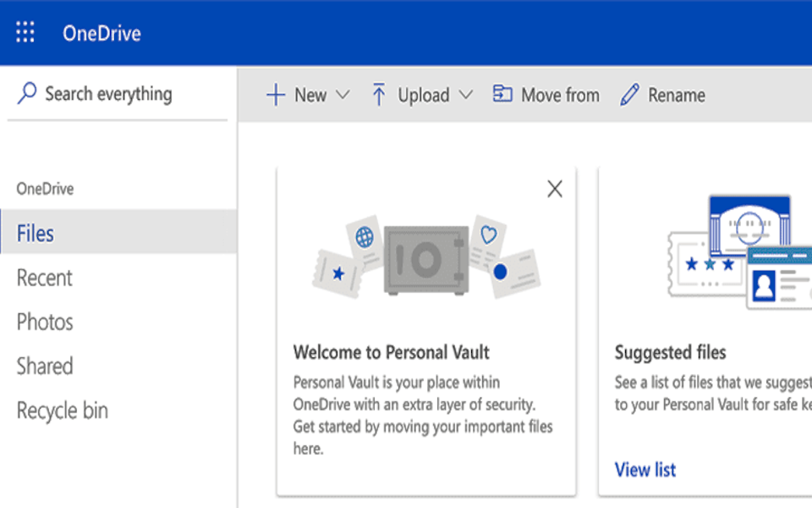Click the search magnifier icon
This screenshot has height=508, width=812.
click(x=27, y=93)
